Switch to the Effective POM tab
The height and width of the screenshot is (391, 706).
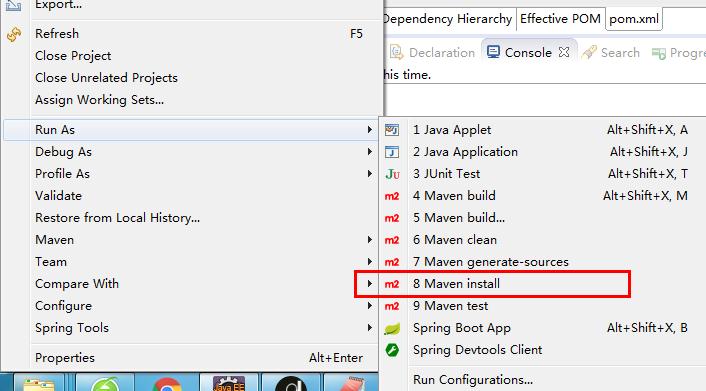coord(560,19)
